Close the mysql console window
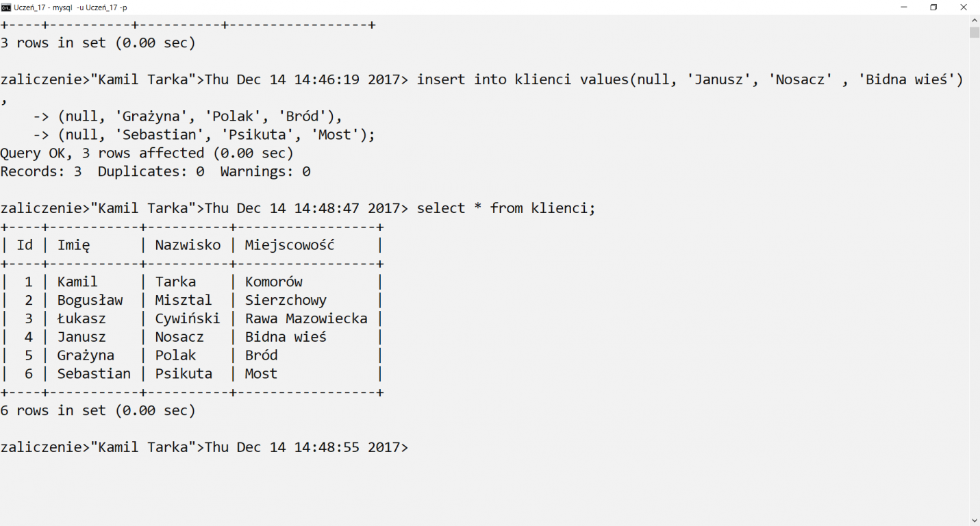This screenshot has height=526, width=980. click(x=964, y=7)
